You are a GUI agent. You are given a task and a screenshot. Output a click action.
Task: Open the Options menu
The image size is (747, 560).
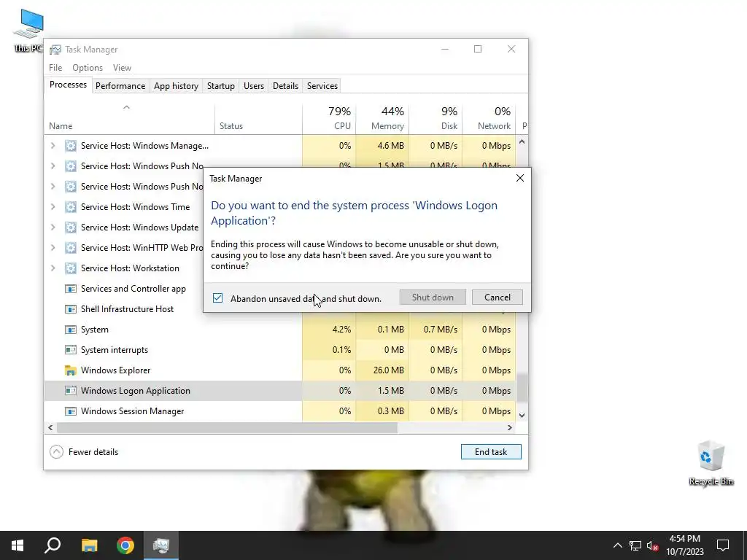point(88,68)
